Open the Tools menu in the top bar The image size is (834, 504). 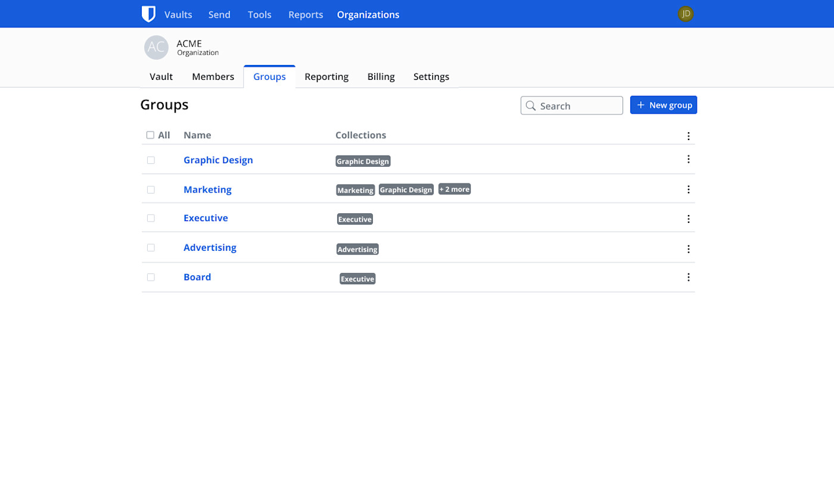(259, 14)
